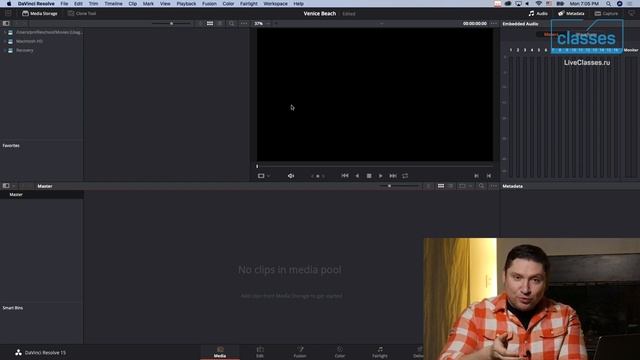
Task: Switch media pool to thumbnail view
Action: point(441,186)
